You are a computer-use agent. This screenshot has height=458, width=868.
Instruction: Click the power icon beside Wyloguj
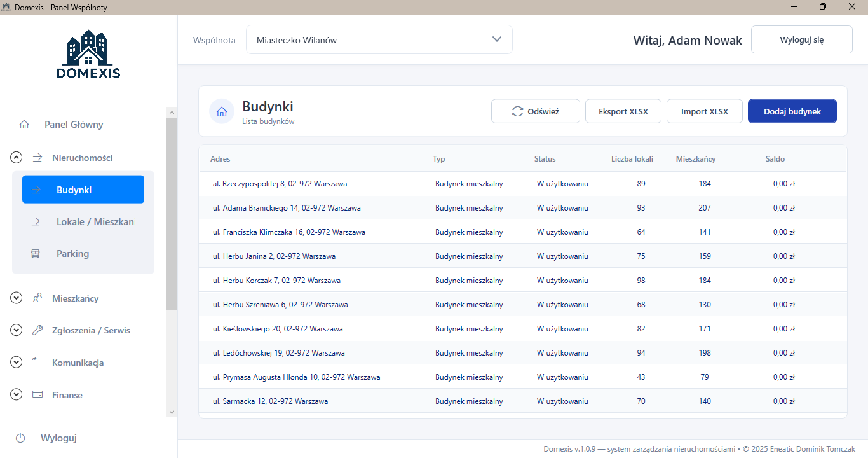[20, 438]
